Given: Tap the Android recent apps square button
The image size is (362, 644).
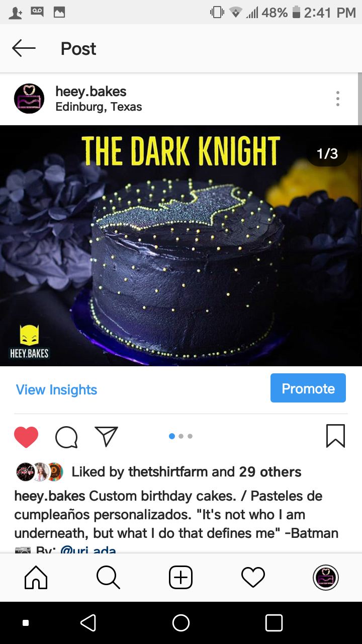Looking at the screenshot, I should (x=274, y=623).
